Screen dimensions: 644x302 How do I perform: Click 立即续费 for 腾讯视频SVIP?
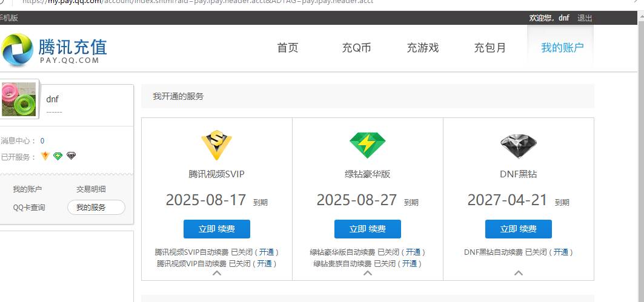click(x=216, y=229)
